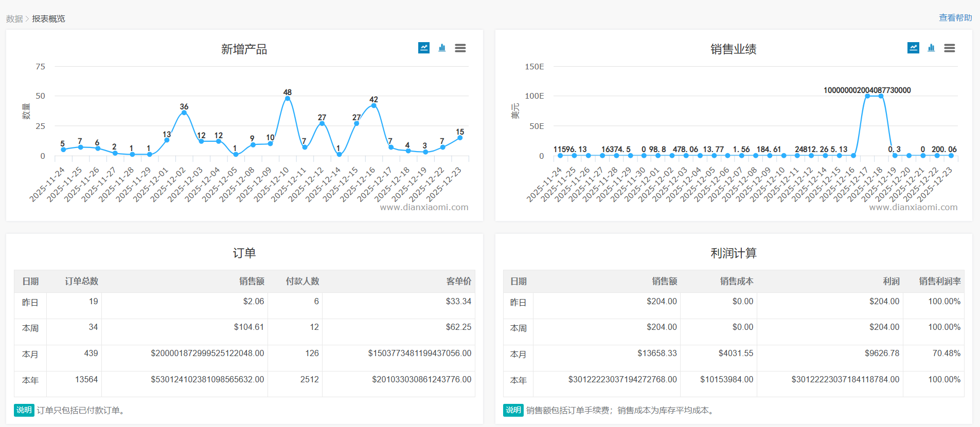
Task: Click the 15 data point on 2025-12-23
Action: pyautogui.click(x=460, y=138)
